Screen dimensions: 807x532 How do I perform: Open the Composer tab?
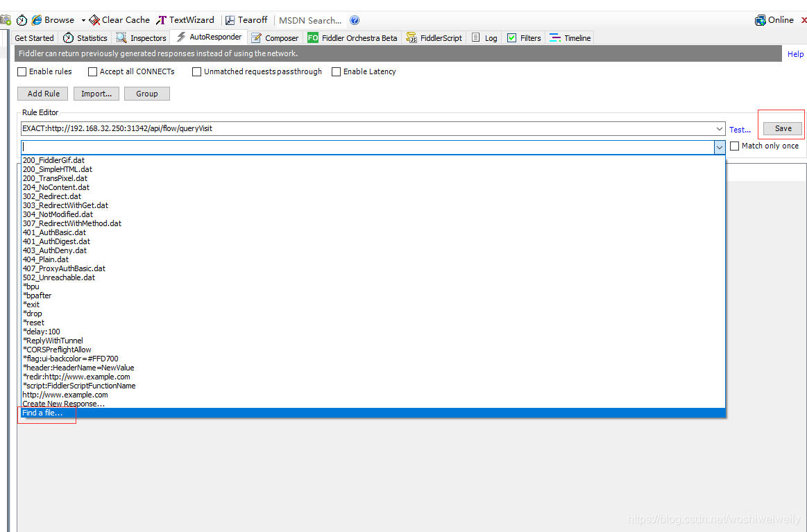[x=275, y=38]
